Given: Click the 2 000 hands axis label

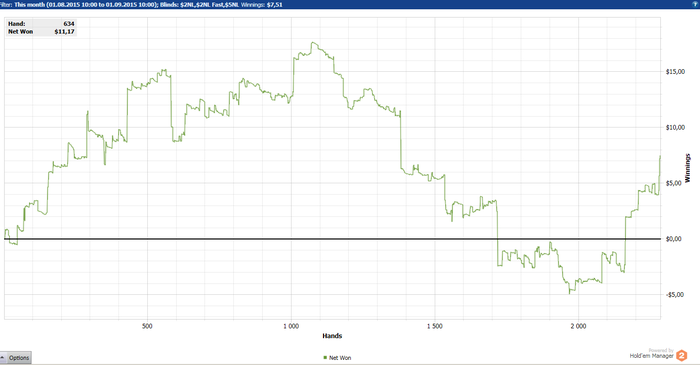Looking at the screenshot, I should click(x=578, y=326).
